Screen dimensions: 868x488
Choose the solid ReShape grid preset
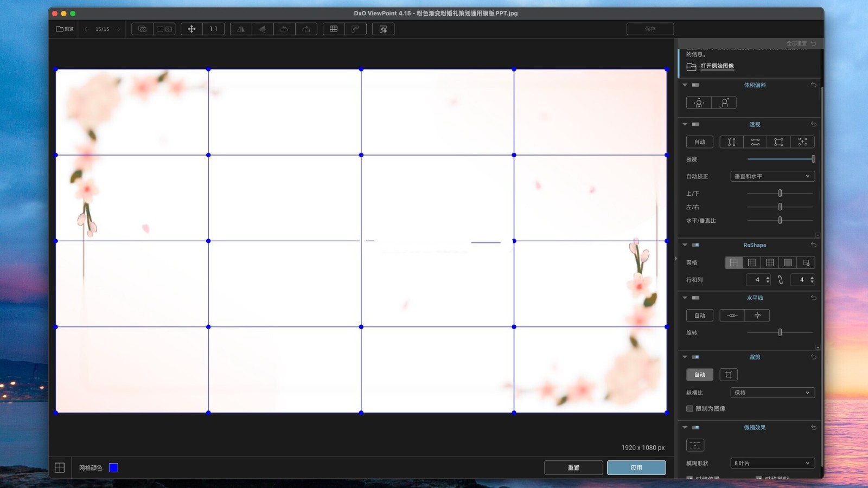tap(788, 262)
